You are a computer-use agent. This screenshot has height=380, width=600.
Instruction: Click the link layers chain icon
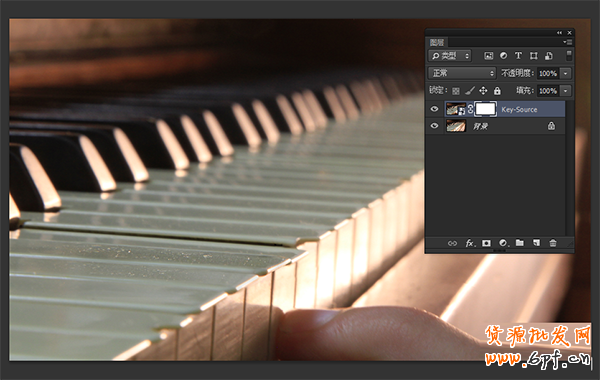[x=452, y=243]
